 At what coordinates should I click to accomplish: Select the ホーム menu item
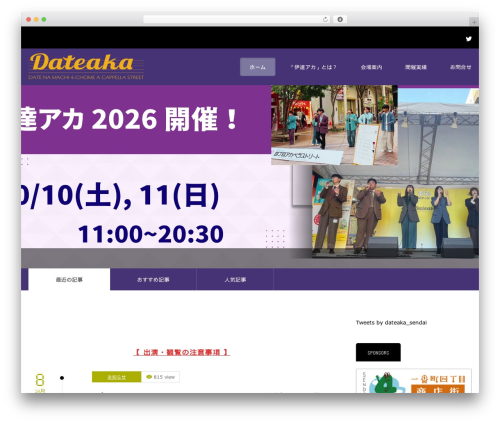pos(258,67)
